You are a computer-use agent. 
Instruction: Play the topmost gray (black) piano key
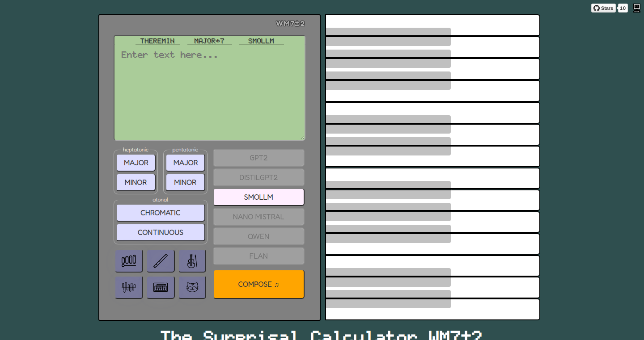pyautogui.click(x=388, y=37)
